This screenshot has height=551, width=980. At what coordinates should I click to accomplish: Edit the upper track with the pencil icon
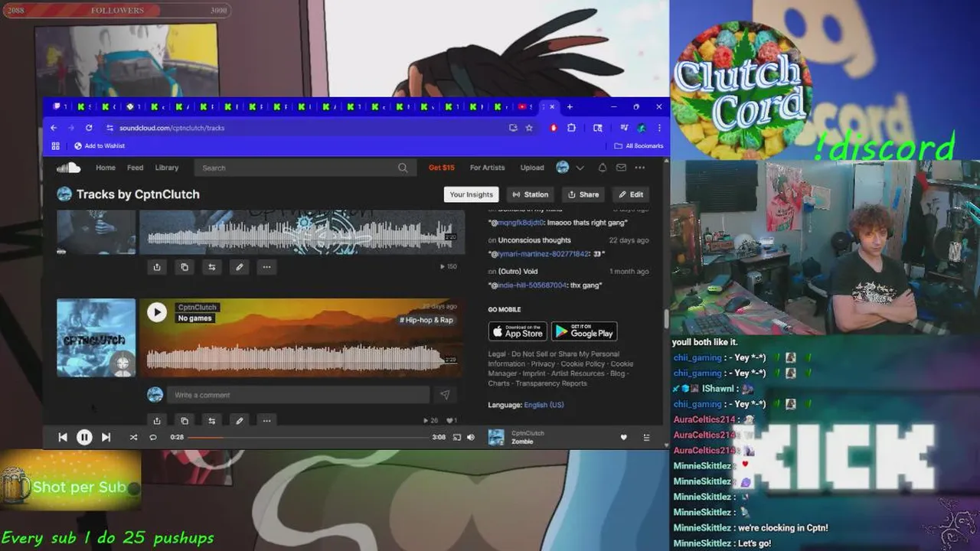(240, 267)
